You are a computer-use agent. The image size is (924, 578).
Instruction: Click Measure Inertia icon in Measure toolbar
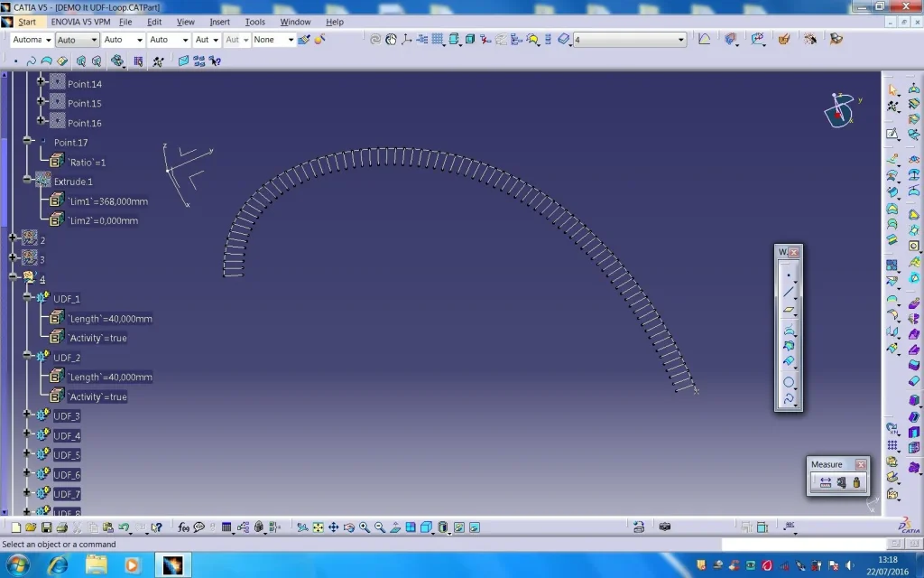pos(856,483)
